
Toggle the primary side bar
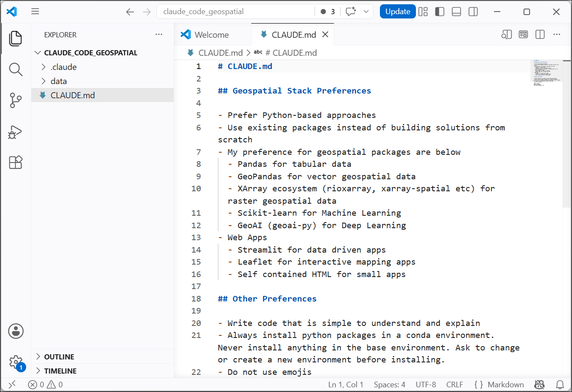coord(440,12)
